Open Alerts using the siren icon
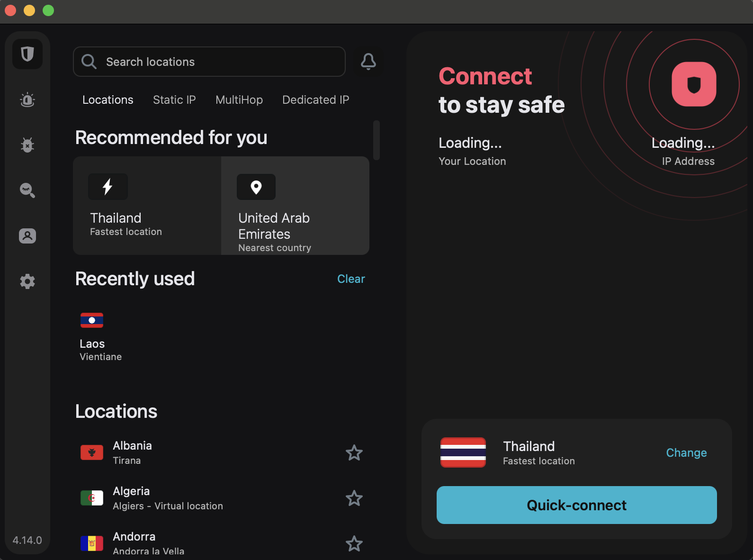 [27, 99]
